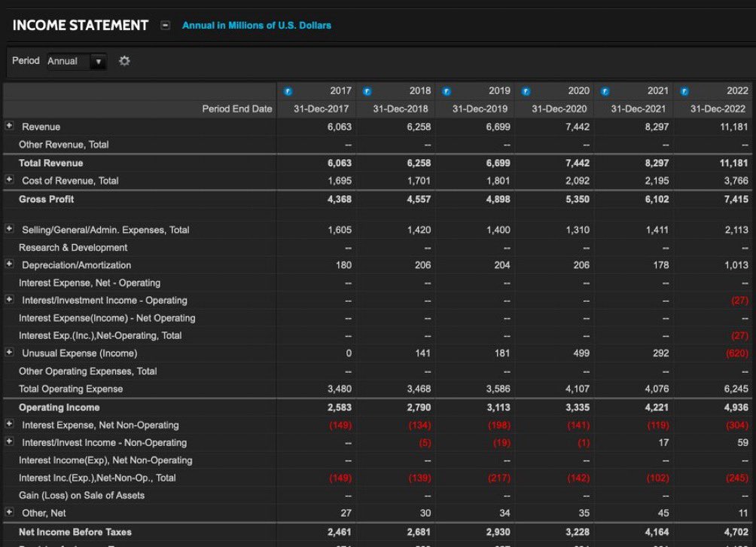Expand Interest Expense, Net Non-Operating row
This screenshot has width=756, height=547.
tap(9, 424)
